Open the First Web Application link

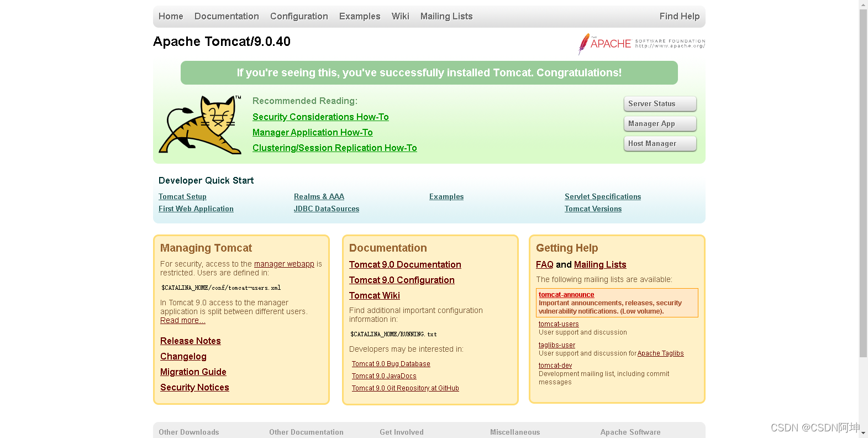pos(196,209)
